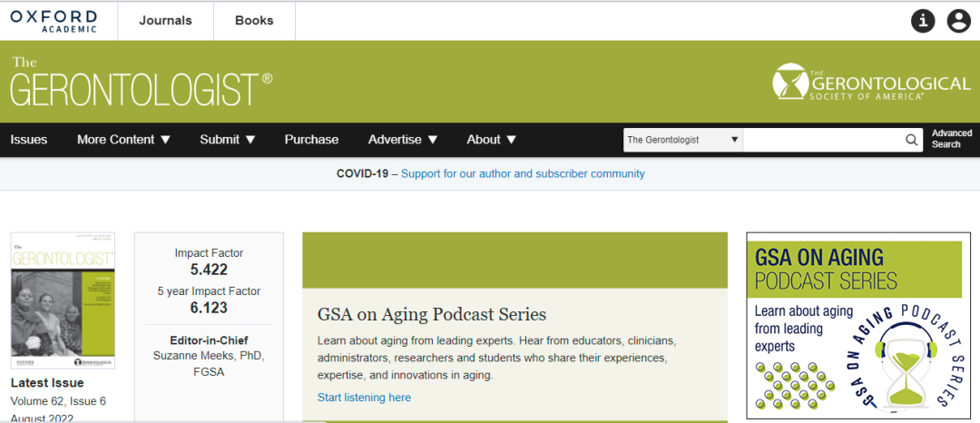
Task: Open the COVID-19 author support link
Action: (523, 173)
